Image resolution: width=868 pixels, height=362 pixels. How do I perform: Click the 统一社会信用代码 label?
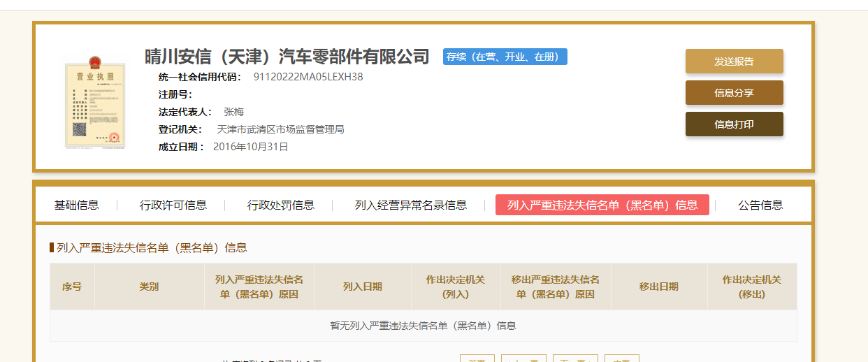coord(200,77)
